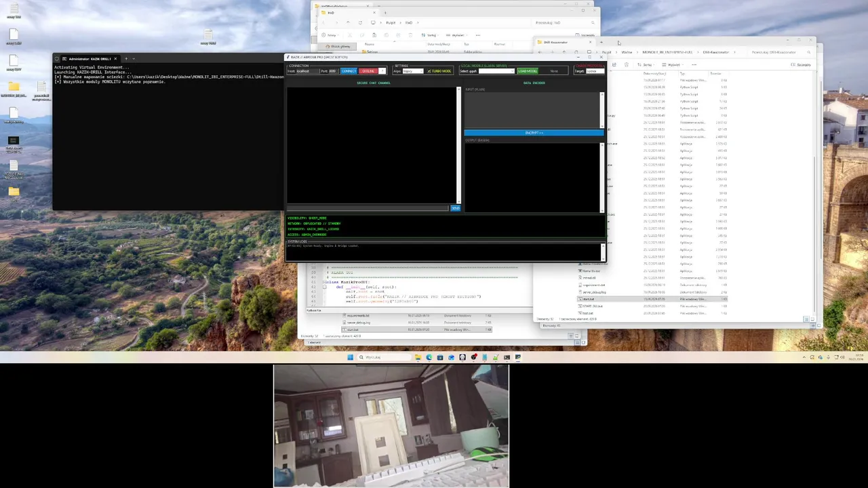
Task: Click Szczegóły button in Drill-Kwazonator Explorer
Action: click(x=802, y=65)
